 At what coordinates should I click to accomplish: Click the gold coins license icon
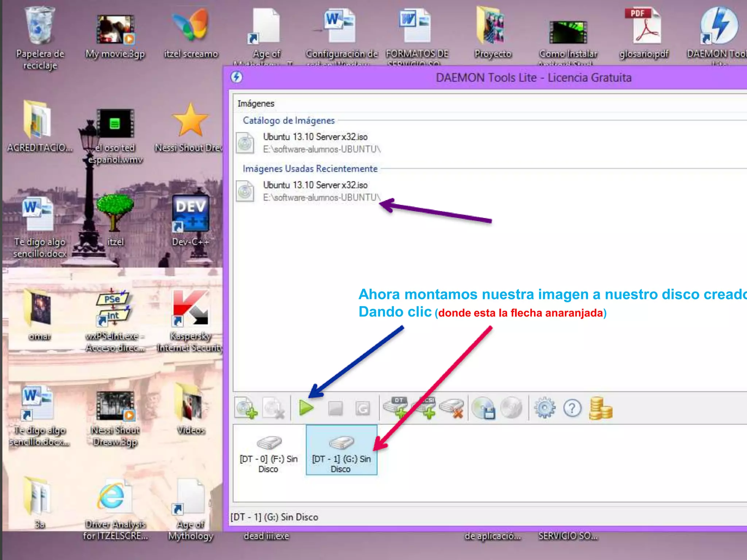(600, 408)
